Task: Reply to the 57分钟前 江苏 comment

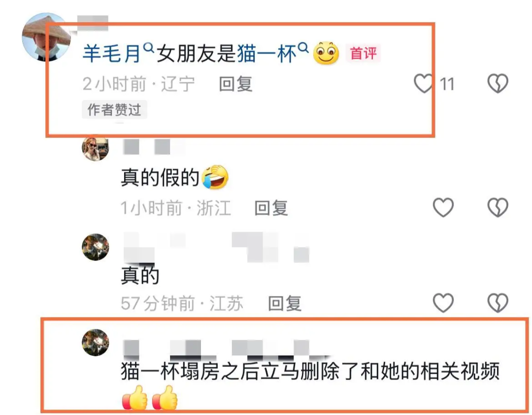Action: coord(285,303)
